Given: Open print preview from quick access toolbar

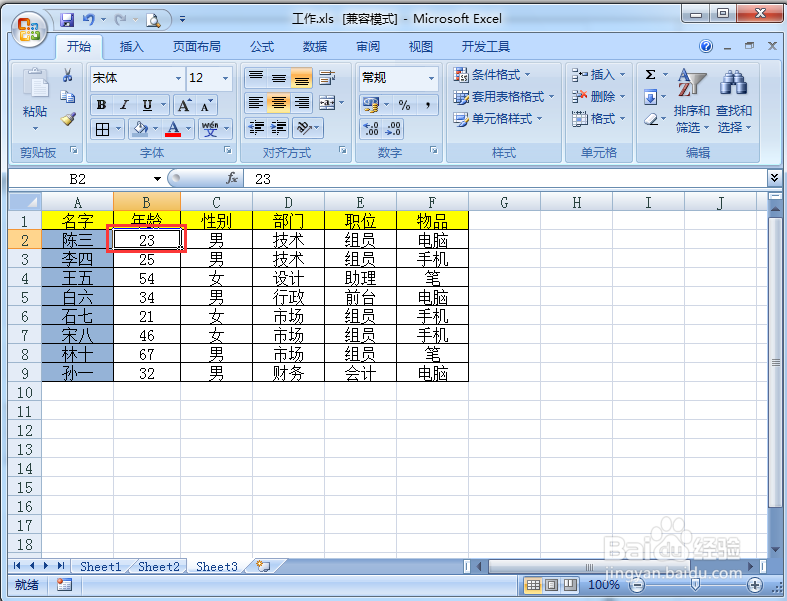Looking at the screenshot, I should point(153,20).
